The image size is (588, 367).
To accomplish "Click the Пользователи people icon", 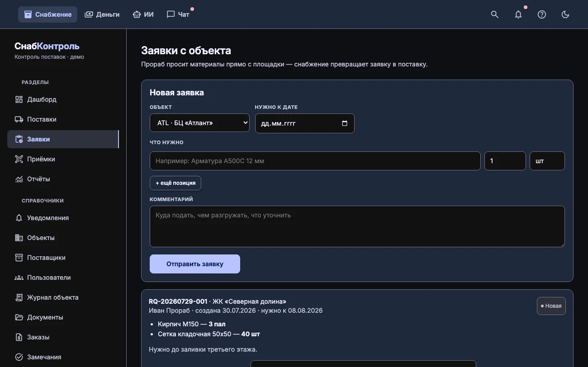I will [x=19, y=278].
